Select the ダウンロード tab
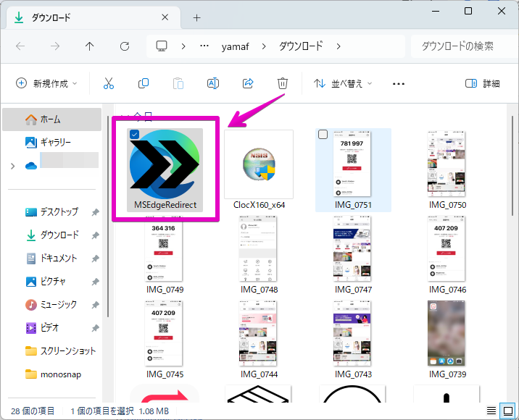 [93, 17]
